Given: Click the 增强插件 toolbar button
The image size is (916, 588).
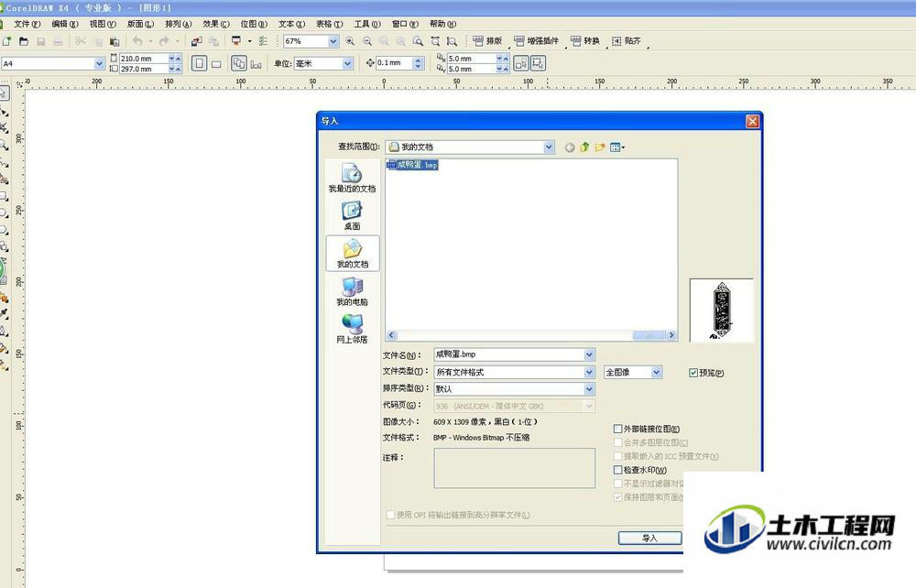Looking at the screenshot, I should tap(537, 41).
